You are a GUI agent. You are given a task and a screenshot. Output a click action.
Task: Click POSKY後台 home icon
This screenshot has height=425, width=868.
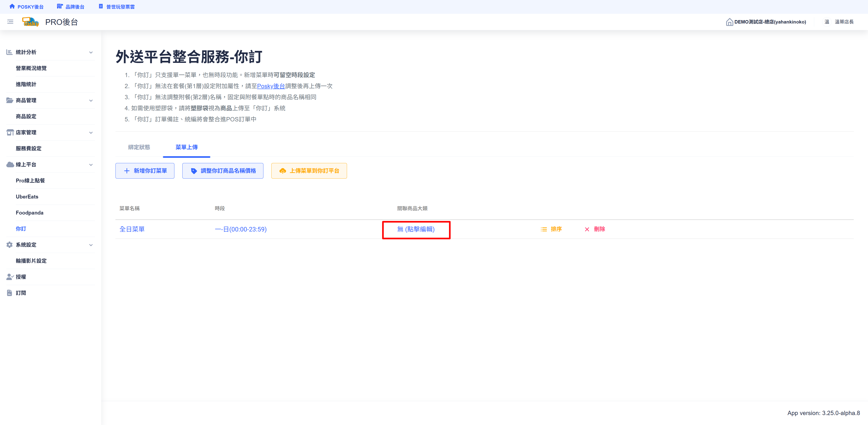(12, 6)
